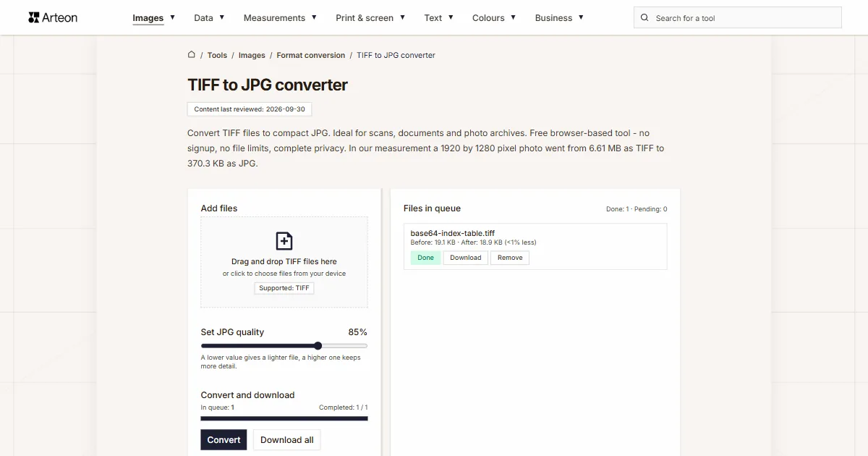
Task: Click the TIFF to JPG converter heading
Action: point(268,85)
